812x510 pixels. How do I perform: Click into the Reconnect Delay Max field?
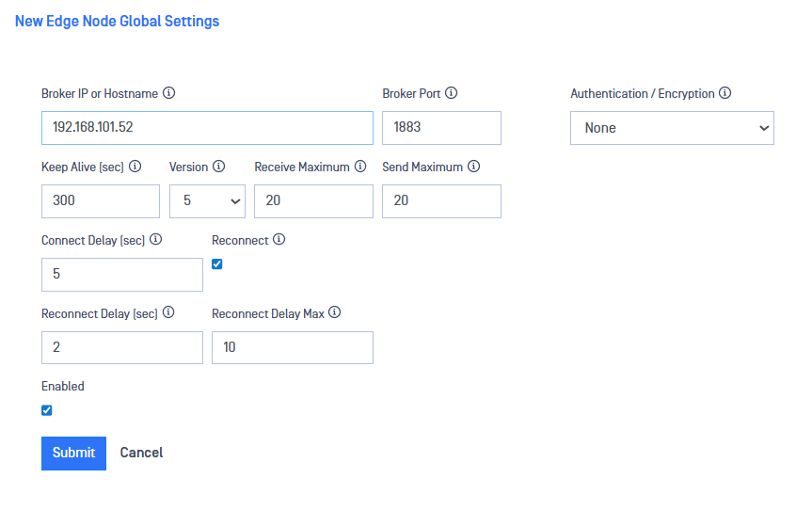(293, 347)
